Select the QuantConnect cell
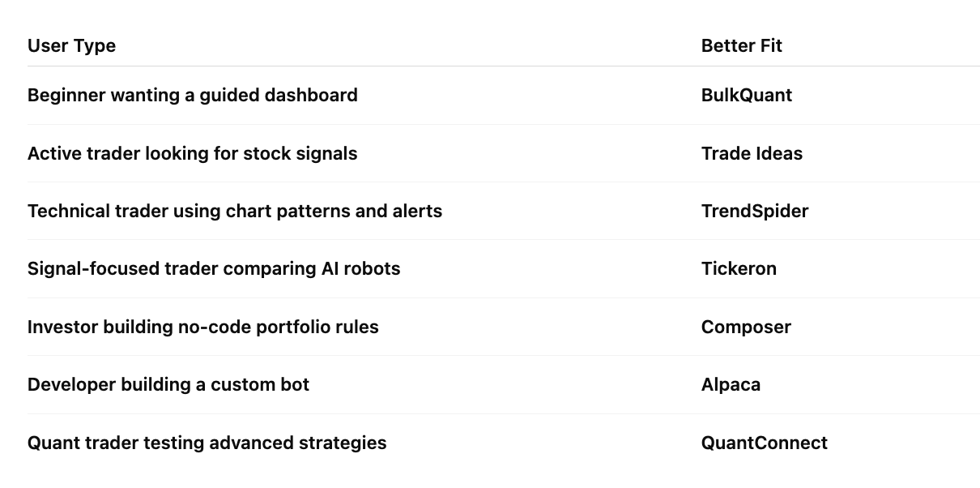The width and height of the screenshot is (980, 488). [765, 443]
